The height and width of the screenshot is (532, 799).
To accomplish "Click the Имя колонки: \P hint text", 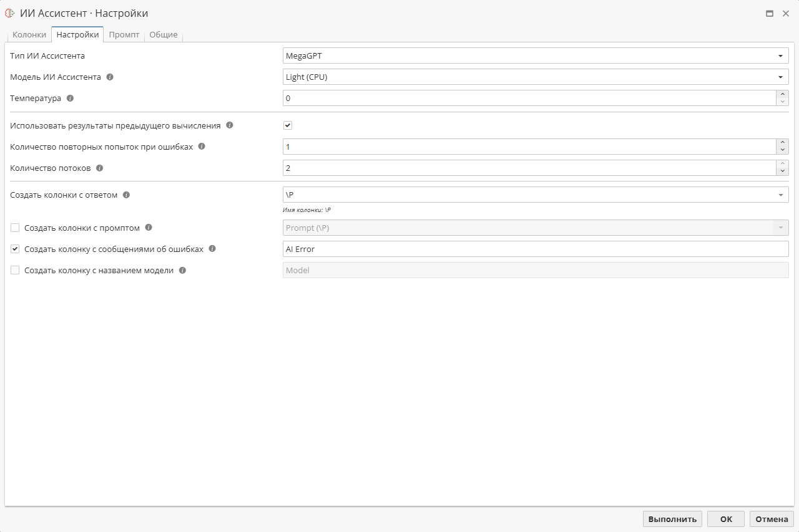I will pyautogui.click(x=306, y=210).
